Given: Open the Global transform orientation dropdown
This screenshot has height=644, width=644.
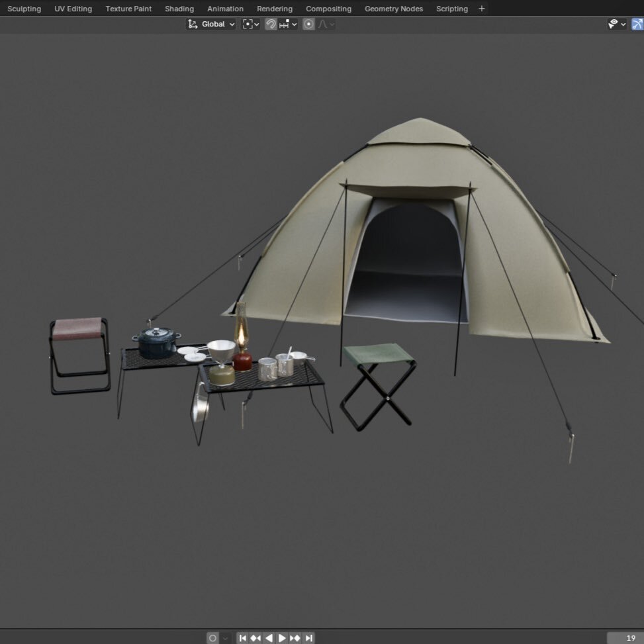Looking at the screenshot, I should pos(210,24).
